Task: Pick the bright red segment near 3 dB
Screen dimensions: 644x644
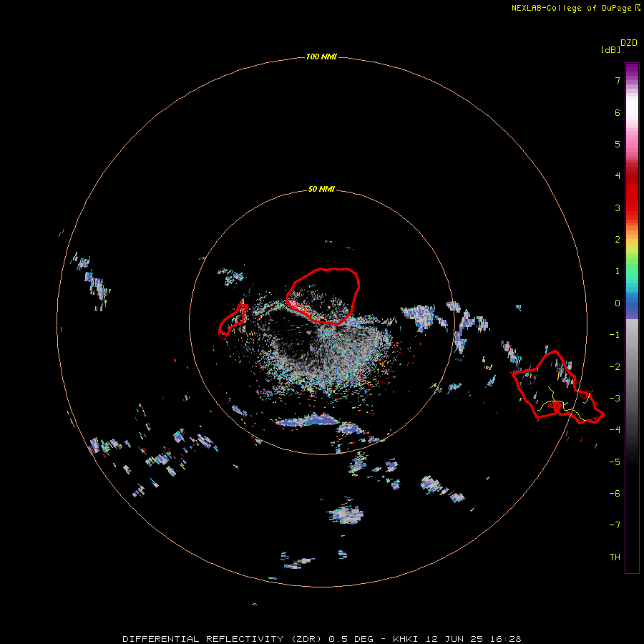Action: [632, 203]
